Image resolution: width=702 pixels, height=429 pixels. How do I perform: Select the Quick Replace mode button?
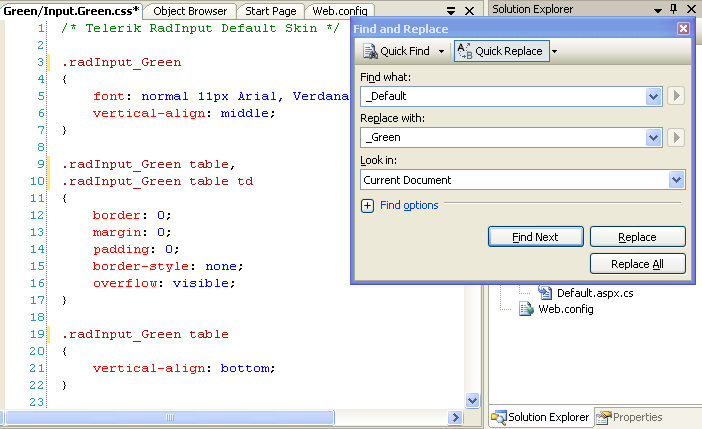click(501, 51)
